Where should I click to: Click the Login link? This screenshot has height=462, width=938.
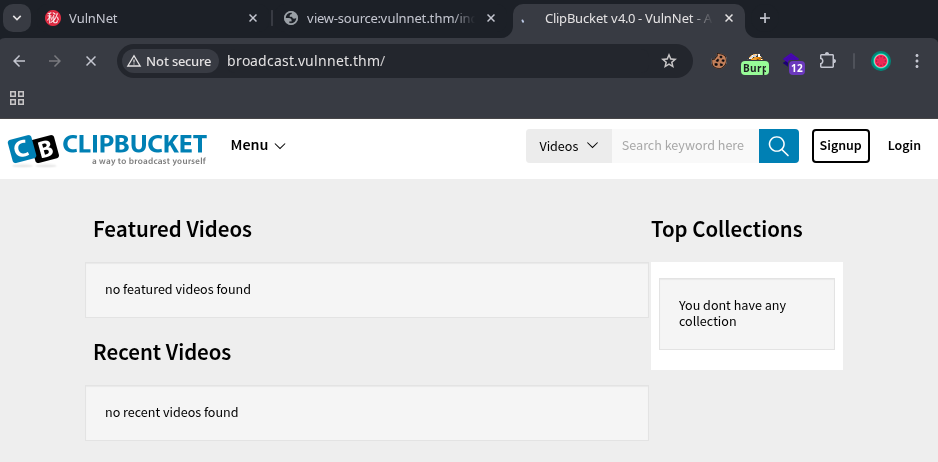point(904,146)
